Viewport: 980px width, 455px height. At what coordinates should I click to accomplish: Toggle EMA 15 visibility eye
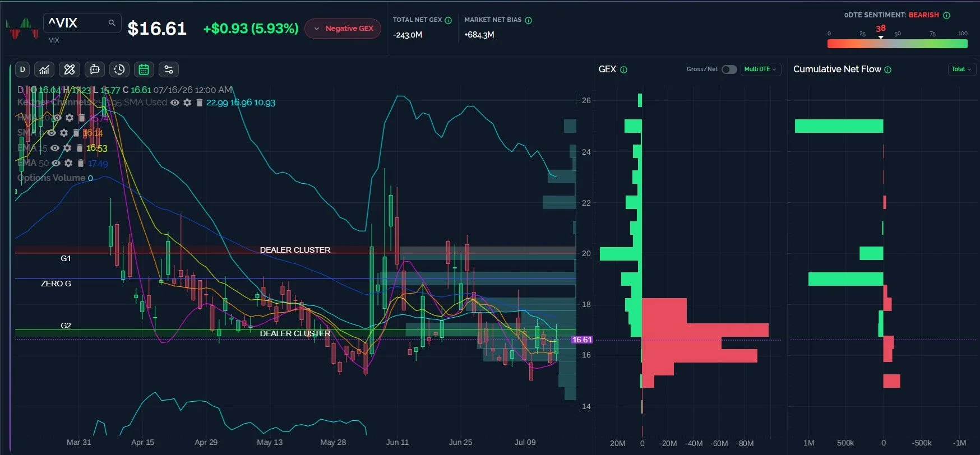click(x=55, y=148)
